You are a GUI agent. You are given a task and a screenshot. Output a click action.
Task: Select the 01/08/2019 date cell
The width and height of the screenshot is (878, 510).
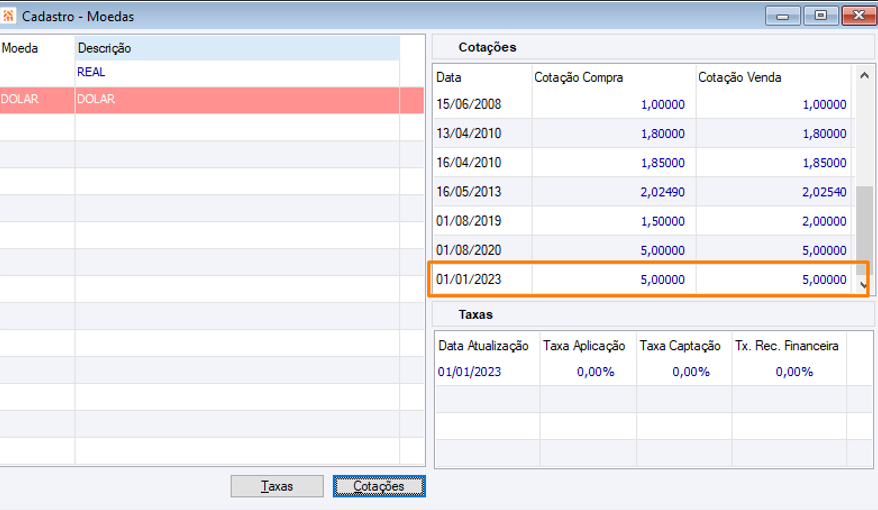coord(483,221)
